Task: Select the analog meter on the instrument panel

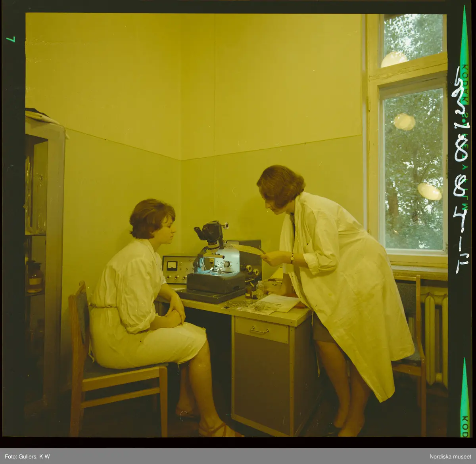Action: pos(172,265)
